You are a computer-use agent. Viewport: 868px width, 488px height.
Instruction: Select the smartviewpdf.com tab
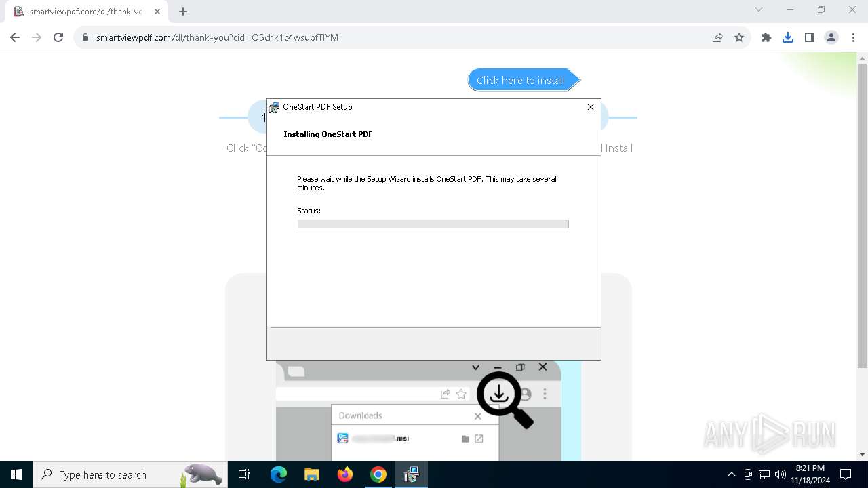pyautogui.click(x=87, y=12)
